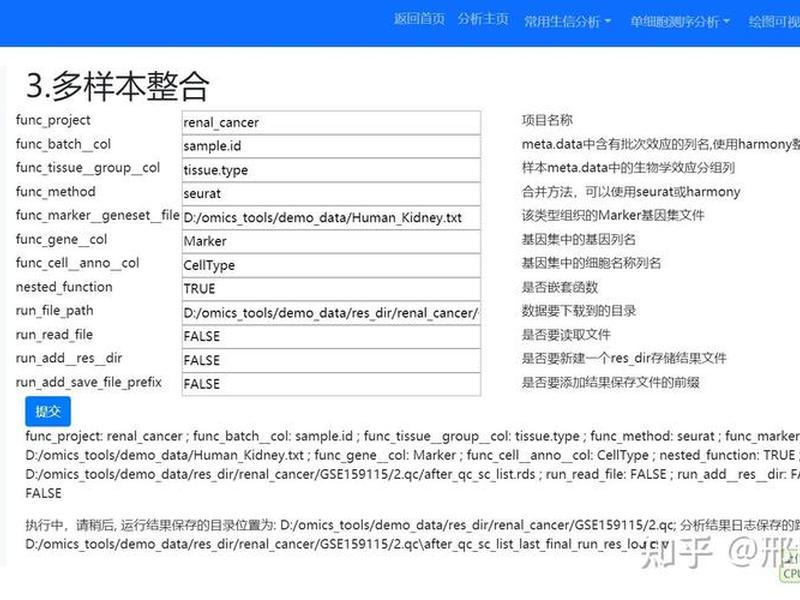
Task: Click the func_project label
Action: [x=53, y=120]
